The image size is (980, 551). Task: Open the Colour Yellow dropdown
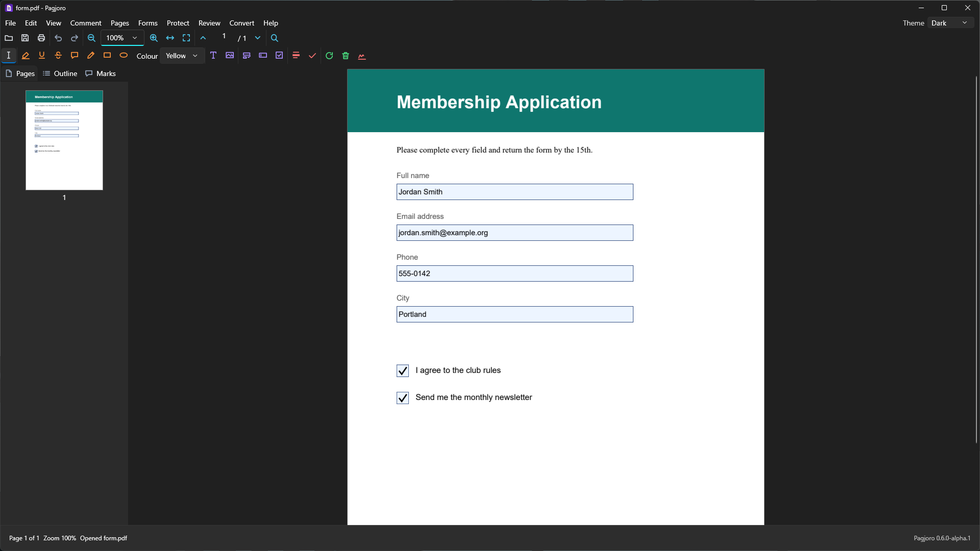[x=182, y=56]
